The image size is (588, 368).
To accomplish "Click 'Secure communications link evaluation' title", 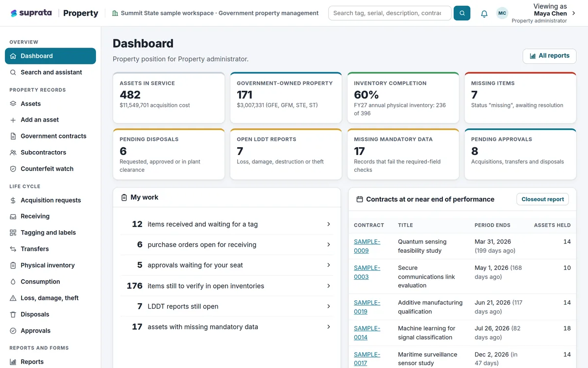I will (426, 277).
